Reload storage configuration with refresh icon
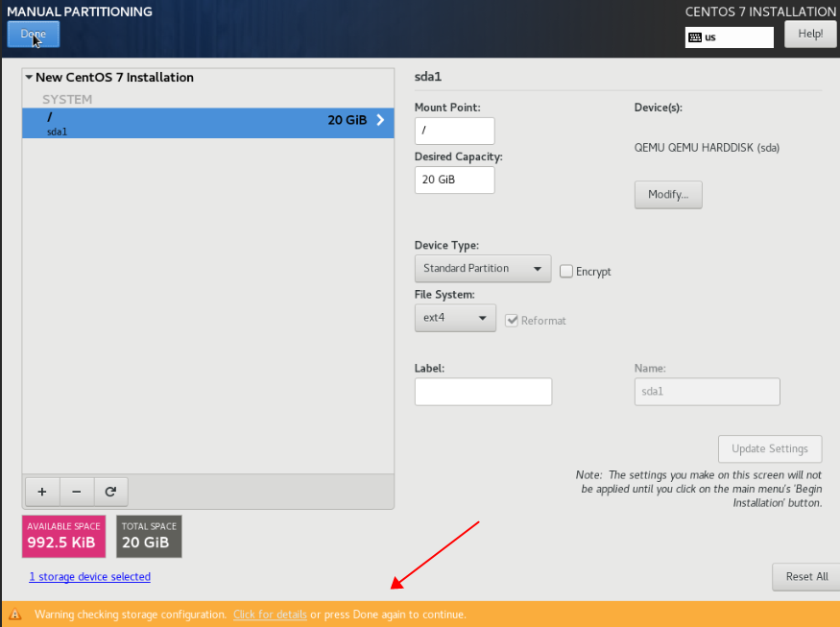 pos(111,492)
